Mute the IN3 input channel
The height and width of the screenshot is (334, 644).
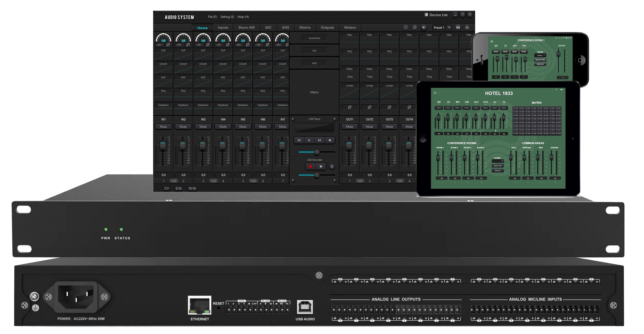coord(203,127)
